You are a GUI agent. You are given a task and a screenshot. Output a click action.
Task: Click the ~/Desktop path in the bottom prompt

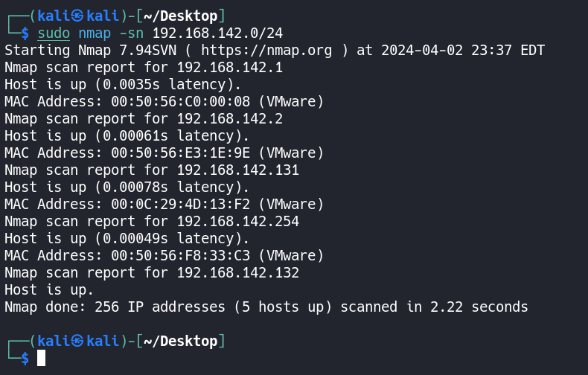click(x=180, y=341)
